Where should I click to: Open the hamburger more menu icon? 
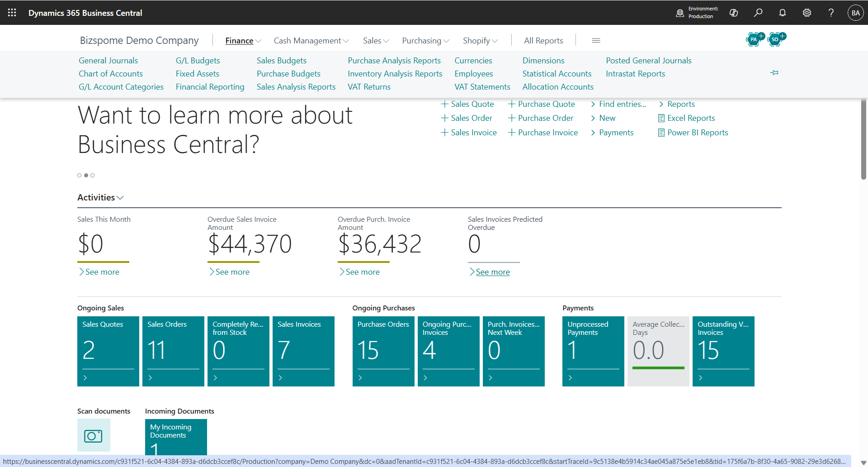pyautogui.click(x=596, y=41)
